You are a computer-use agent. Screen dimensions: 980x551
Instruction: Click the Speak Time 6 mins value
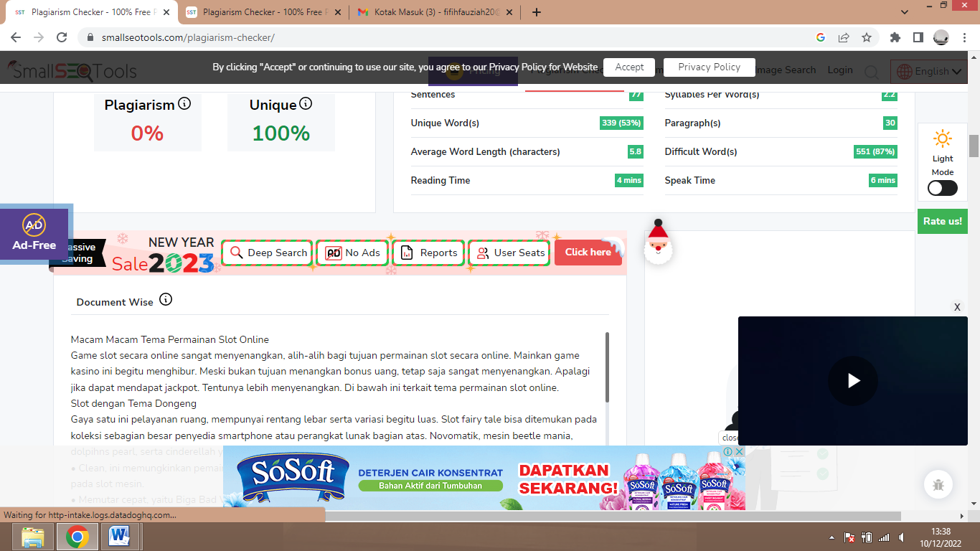pyautogui.click(x=883, y=180)
